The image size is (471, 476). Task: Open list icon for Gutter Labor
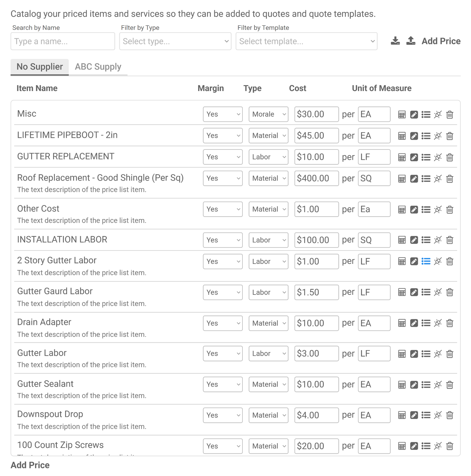[x=426, y=354]
